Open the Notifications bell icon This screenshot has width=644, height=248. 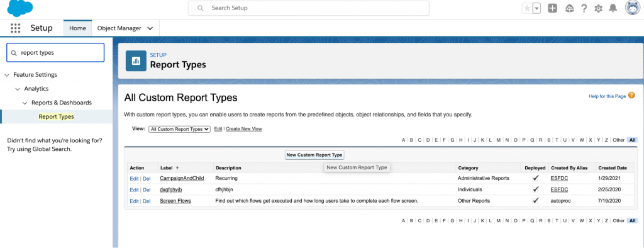click(x=613, y=8)
